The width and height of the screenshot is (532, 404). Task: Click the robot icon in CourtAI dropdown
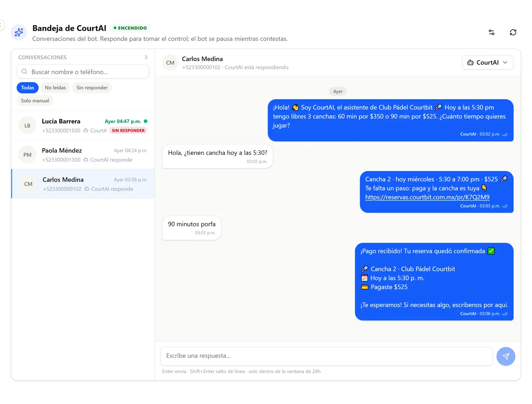470,63
